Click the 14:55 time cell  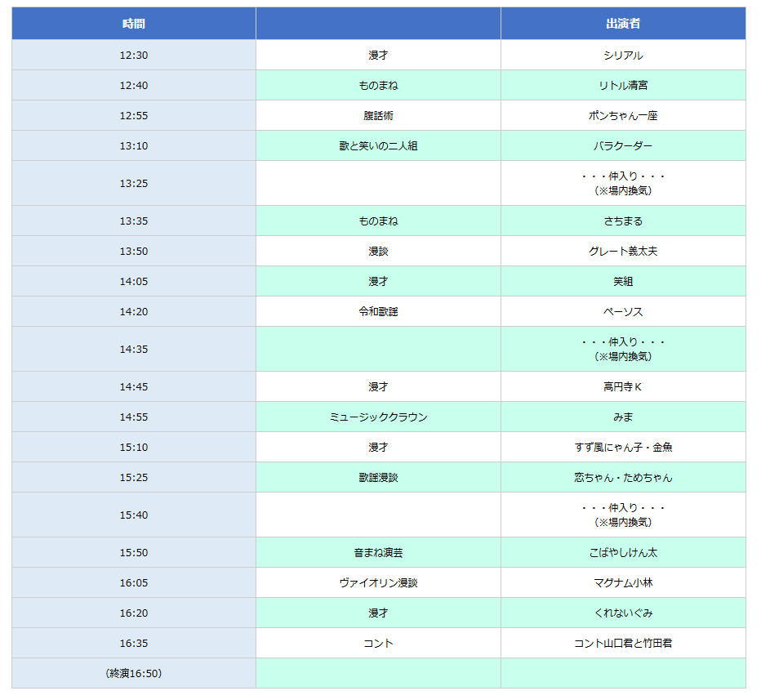coord(134,417)
